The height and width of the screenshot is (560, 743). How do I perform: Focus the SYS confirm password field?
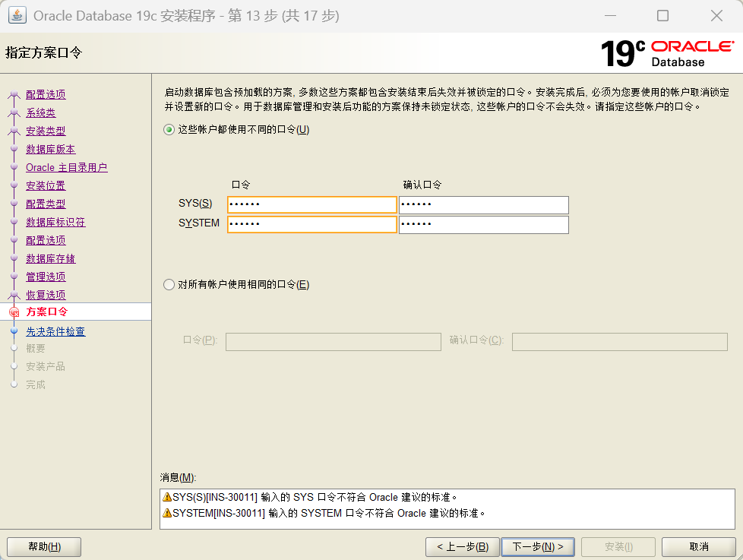[x=483, y=204]
